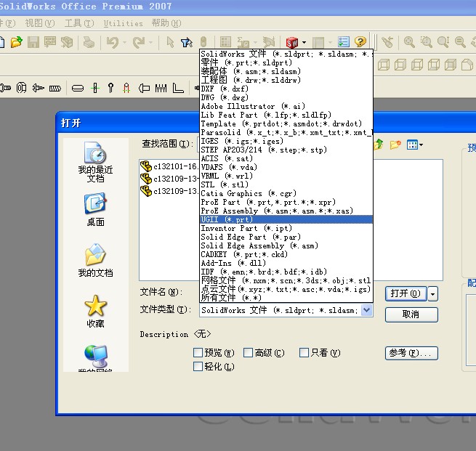Select STEP AP203/214 file type

click(286, 150)
